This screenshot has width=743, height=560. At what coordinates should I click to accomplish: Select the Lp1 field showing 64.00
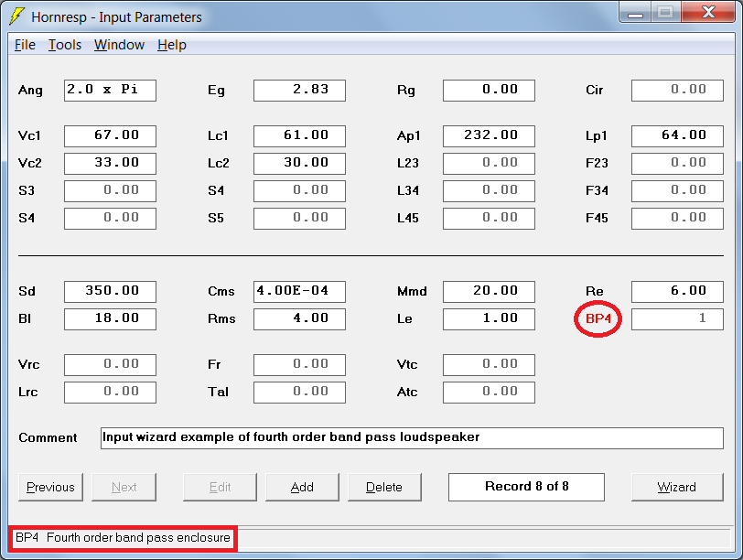click(678, 136)
